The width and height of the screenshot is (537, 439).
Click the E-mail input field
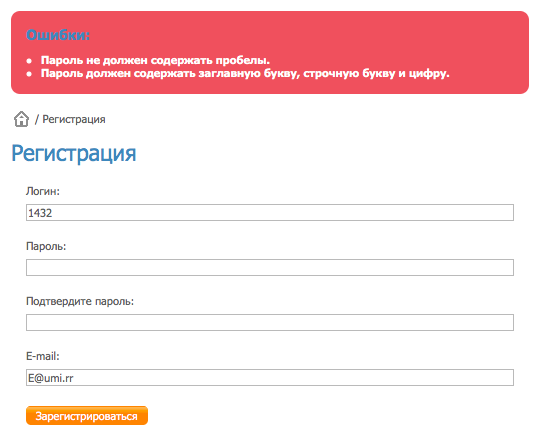[x=270, y=377]
